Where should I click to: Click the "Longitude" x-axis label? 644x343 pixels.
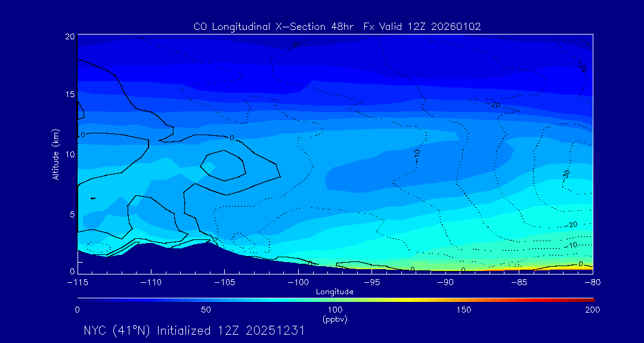(x=335, y=292)
